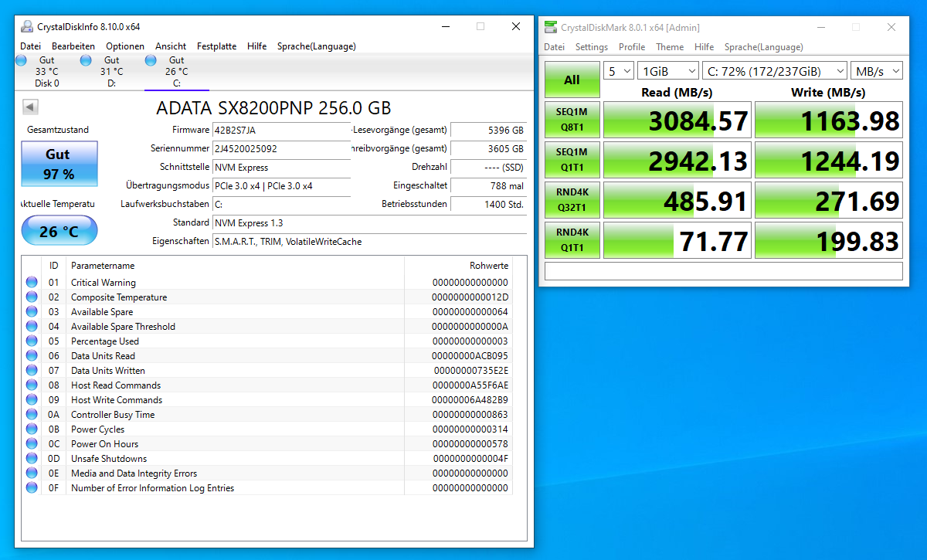Click the CrystalDiskInfo title bar app icon

[x=25, y=26]
